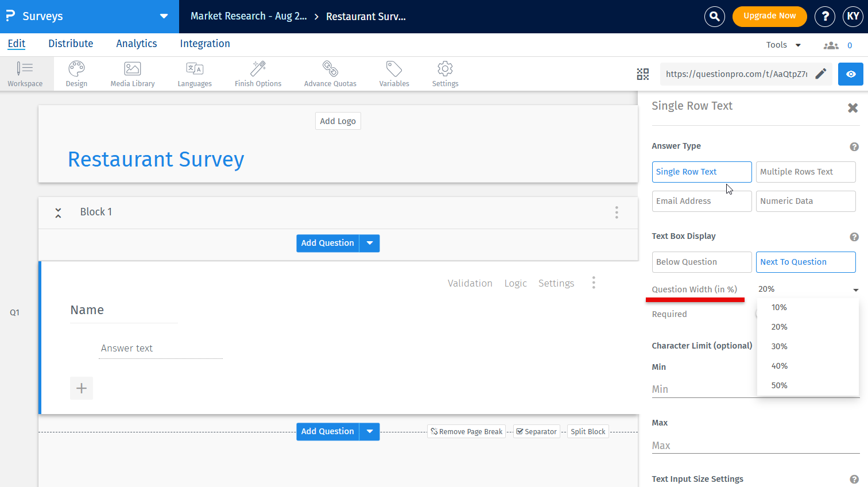Open survey Settings from the toolbar
The height and width of the screenshot is (487, 868).
point(445,74)
